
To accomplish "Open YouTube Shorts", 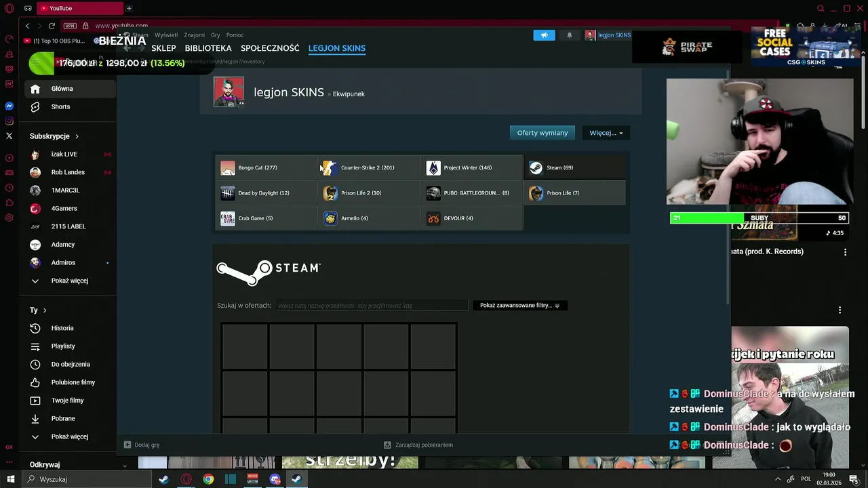I will coord(69,106).
